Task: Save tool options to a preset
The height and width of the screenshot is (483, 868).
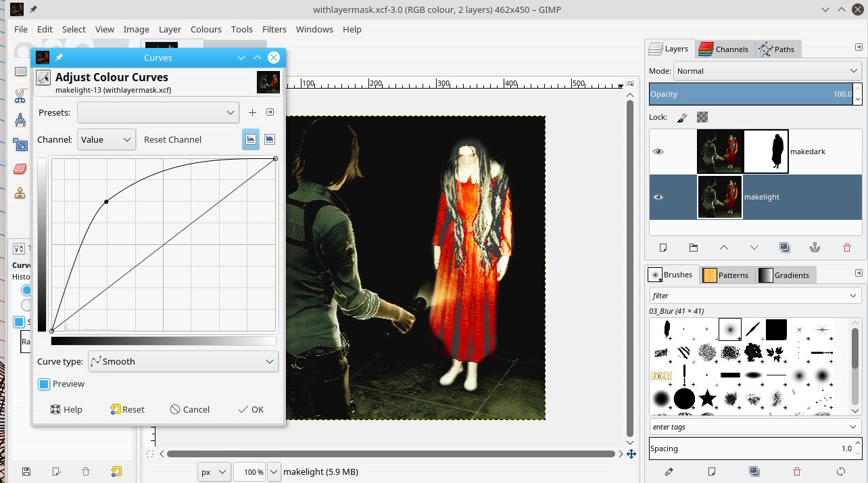Action: coord(26,471)
